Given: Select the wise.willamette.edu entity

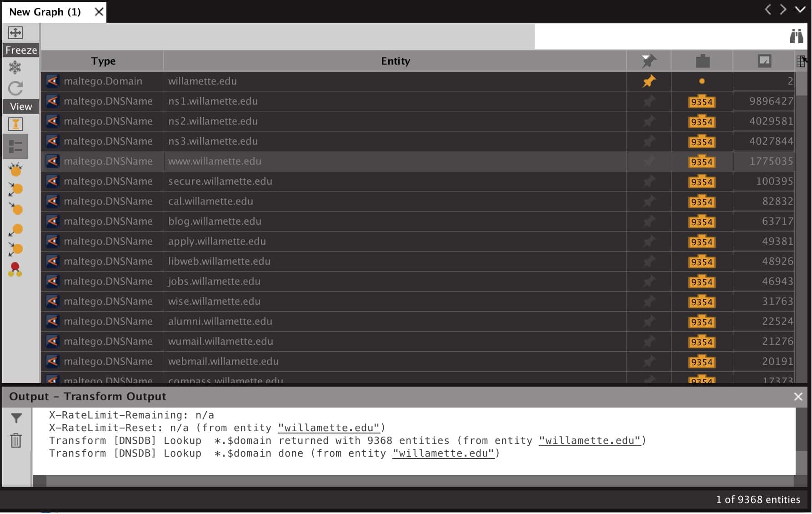Looking at the screenshot, I should [x=214, y=301].
